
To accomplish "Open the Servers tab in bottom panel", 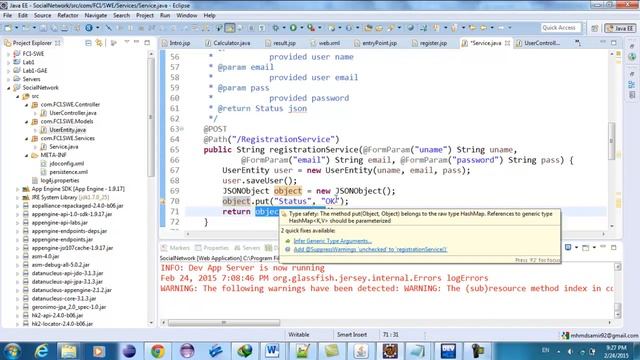I will point(247,248).
